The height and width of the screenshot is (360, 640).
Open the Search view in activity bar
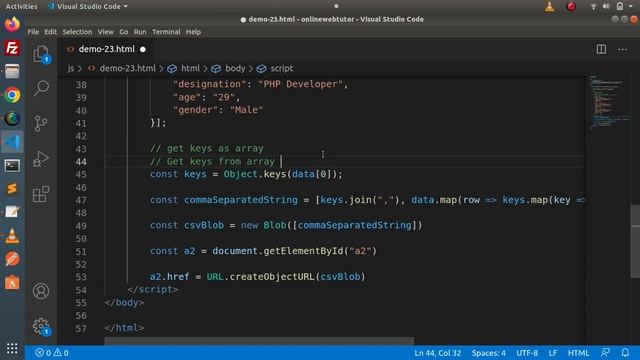41,88
